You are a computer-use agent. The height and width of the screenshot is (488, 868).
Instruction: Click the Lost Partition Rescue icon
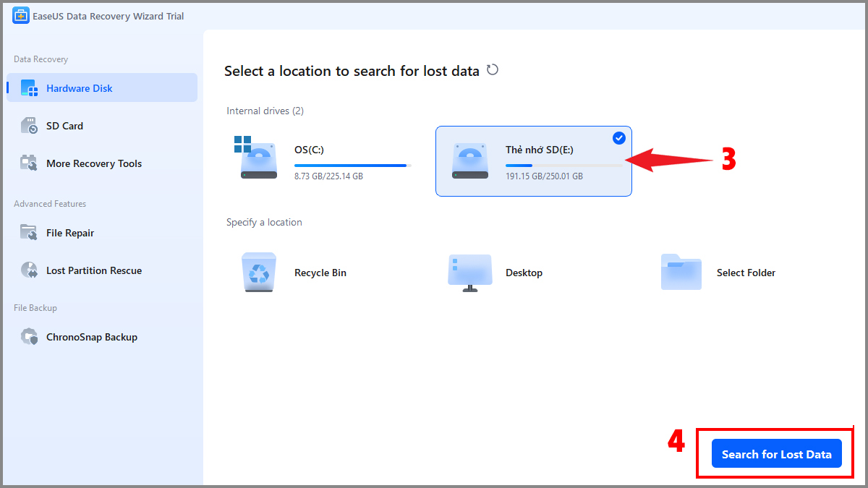(x=29, y=270)
